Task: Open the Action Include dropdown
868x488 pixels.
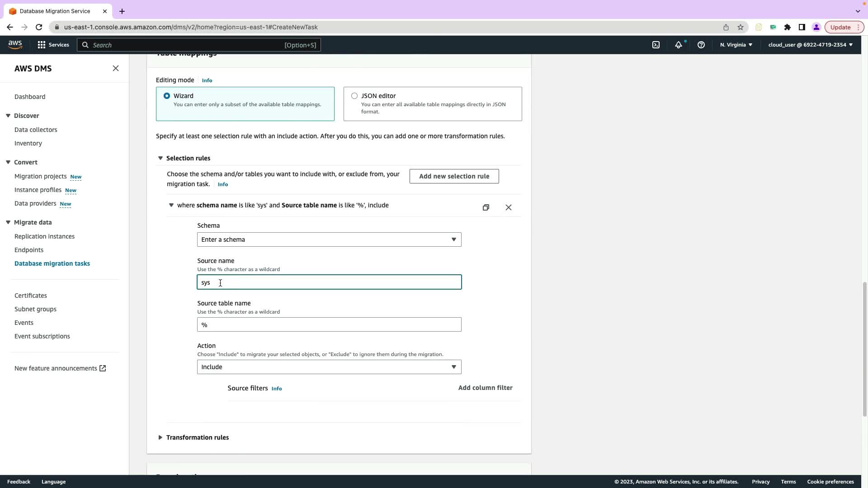Action: 329,367
